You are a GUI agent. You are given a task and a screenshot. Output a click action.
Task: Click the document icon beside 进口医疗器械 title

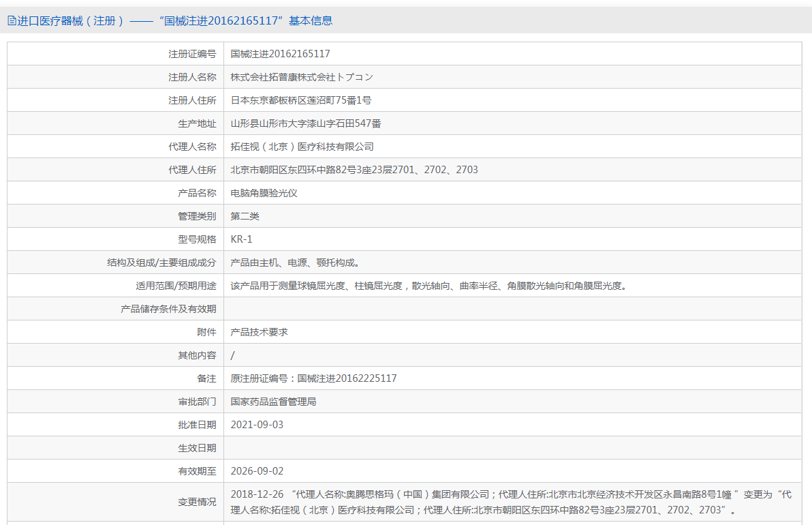point(12,20)
